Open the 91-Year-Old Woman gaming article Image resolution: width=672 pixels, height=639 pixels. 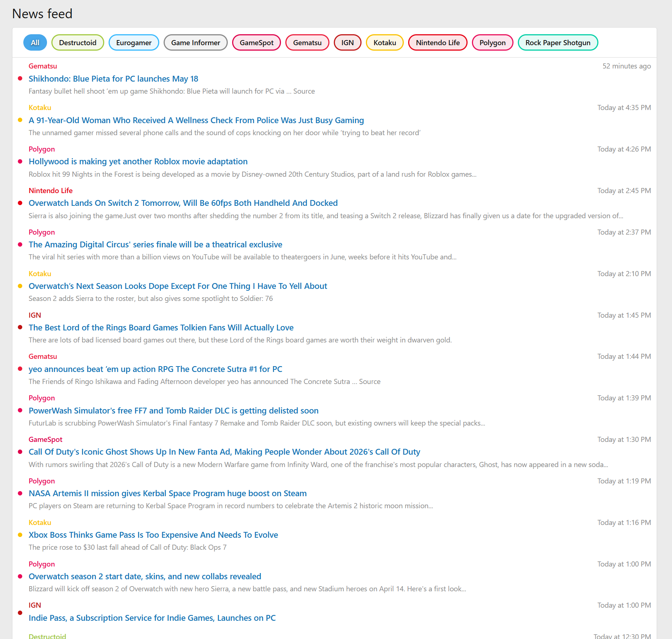point(196,120)
